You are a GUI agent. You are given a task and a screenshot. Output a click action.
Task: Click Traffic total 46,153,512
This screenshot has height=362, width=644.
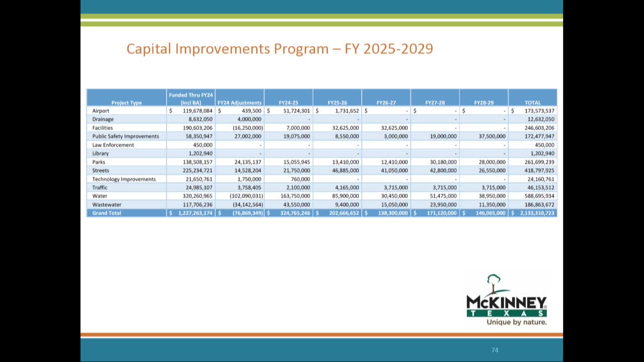[541, 188]
